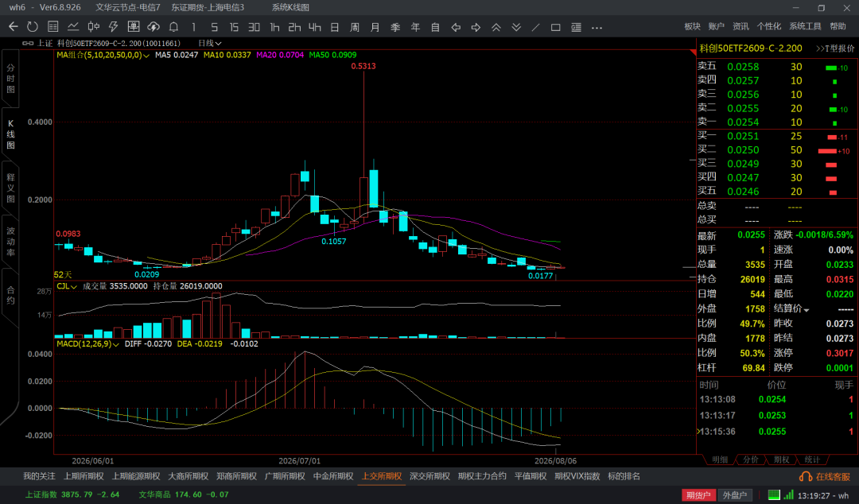Click the right hollow arrow icon
The width and height of the screenshot is (859, 504).
point(476,27)
